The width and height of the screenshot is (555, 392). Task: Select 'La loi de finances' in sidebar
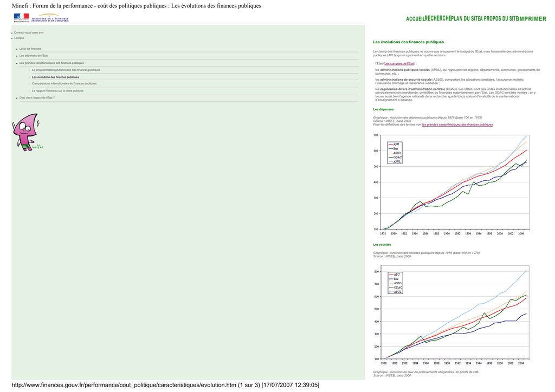tap(30, 49)
